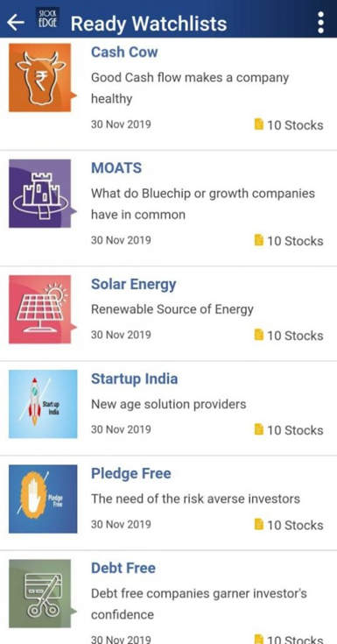The height and width of the screenshot is (644, 337).
Task: Select the Pledge Free title
Action: click(131, 473)
